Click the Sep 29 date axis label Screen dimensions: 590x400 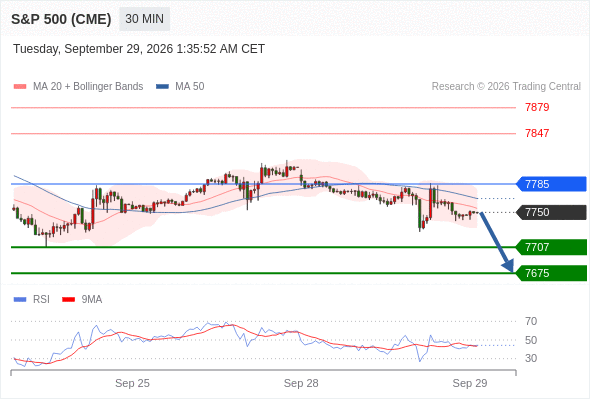click(470, 383)
